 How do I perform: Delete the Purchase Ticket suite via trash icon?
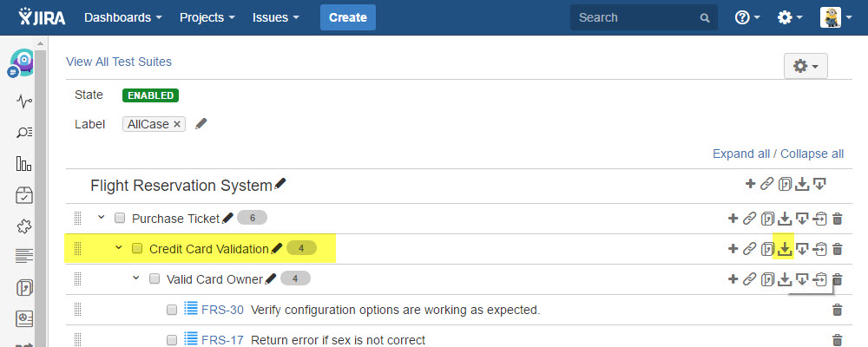pos(838,218)
